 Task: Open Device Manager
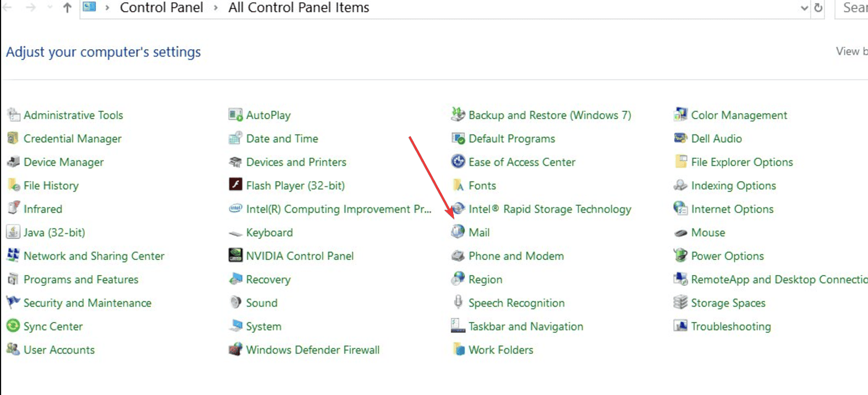[63, 162]
